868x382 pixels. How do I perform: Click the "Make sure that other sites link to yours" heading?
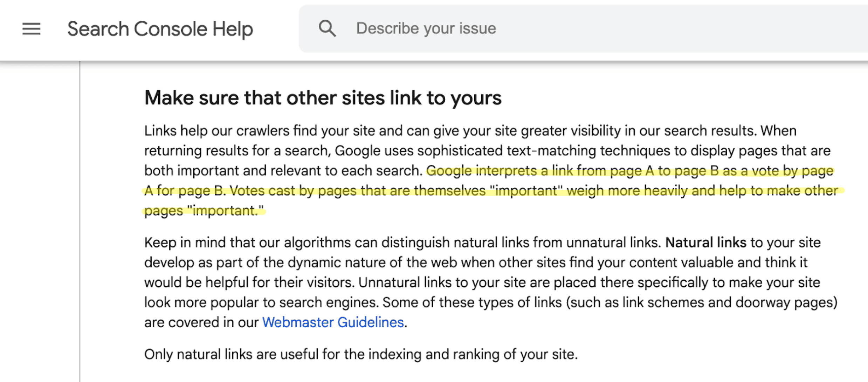[323, 98]
